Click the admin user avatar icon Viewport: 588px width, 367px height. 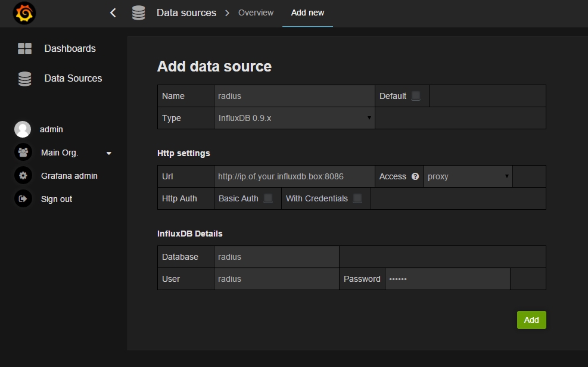coord(23,129)
